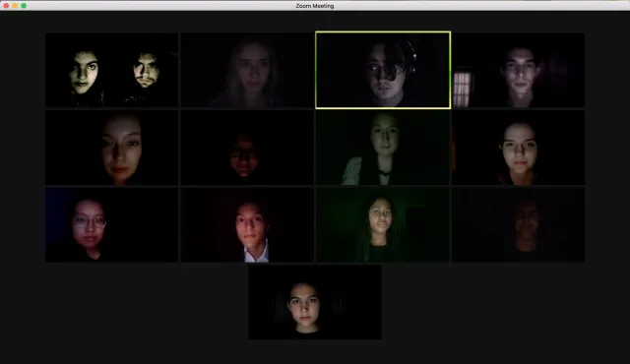Select the participant wearing round glasses

[111, 224]
